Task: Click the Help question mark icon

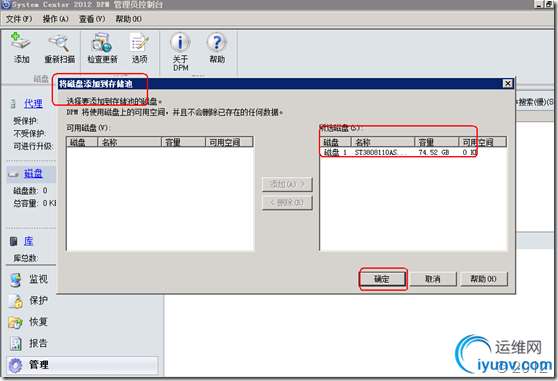Action: [x=216, y=42]
